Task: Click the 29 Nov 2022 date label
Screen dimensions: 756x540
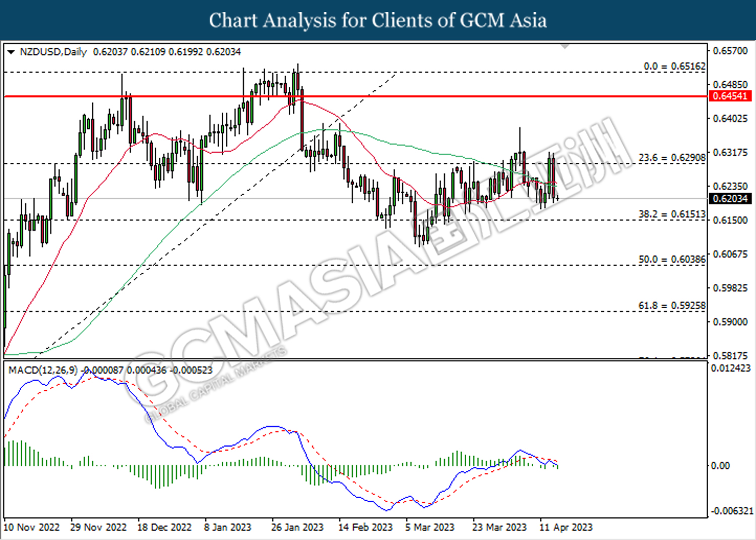Action: [98, 527]
